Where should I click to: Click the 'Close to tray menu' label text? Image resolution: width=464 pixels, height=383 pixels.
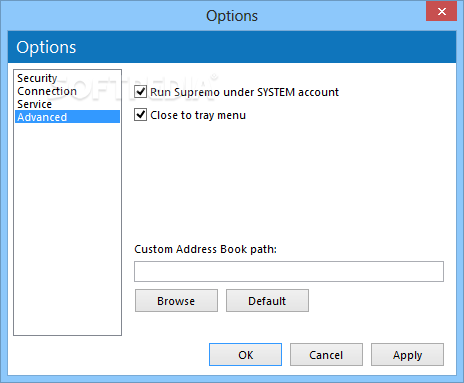(198, 115)
